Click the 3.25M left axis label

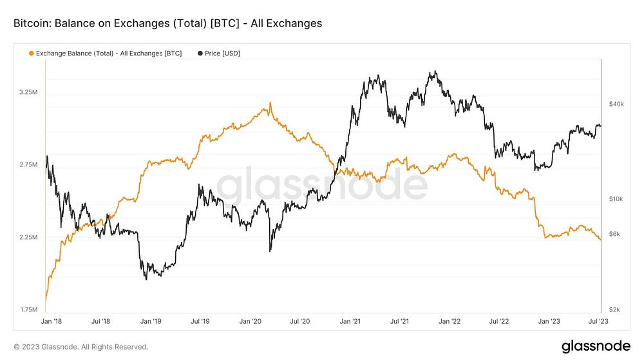[x=28, y=92]
